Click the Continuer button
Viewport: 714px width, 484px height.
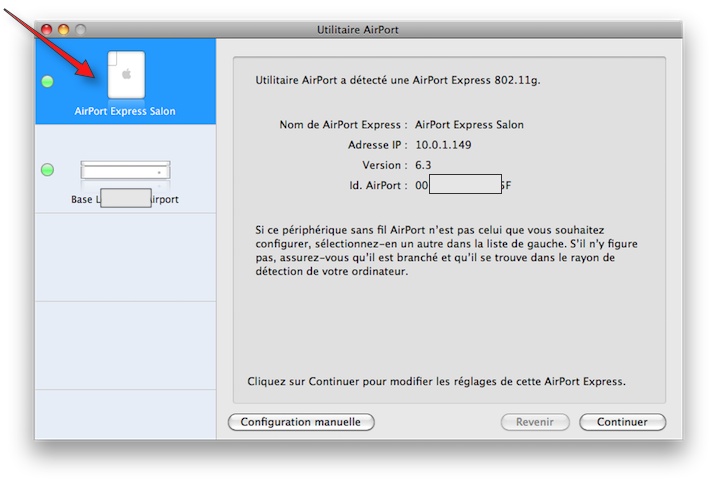coord(622,422)
